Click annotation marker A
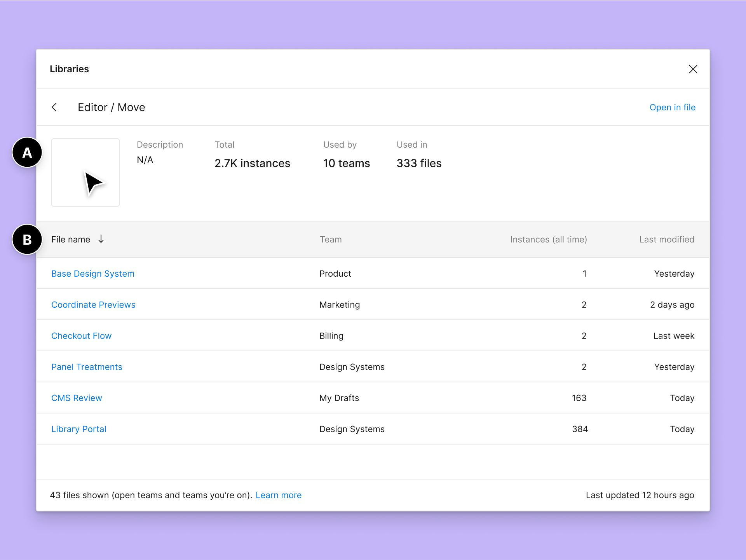Image resolution: width=746 pixels, height=560 pixels. tap(27, 152)
